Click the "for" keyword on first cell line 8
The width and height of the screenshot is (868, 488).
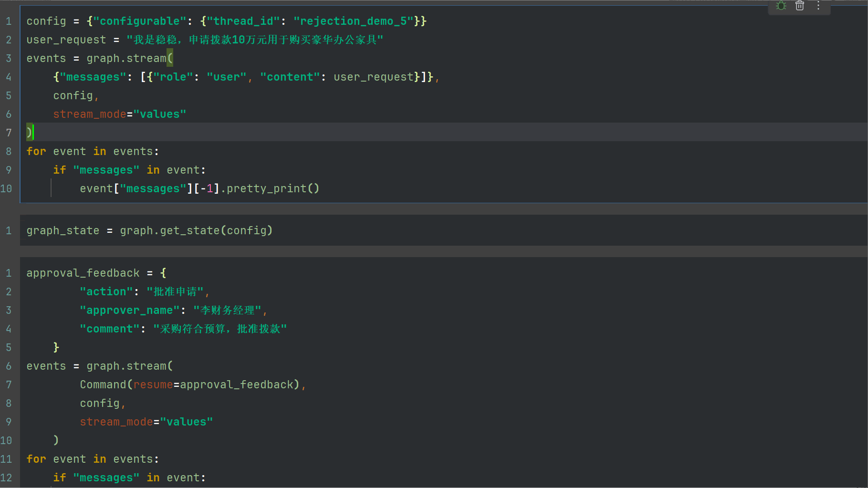pos(36,151)
